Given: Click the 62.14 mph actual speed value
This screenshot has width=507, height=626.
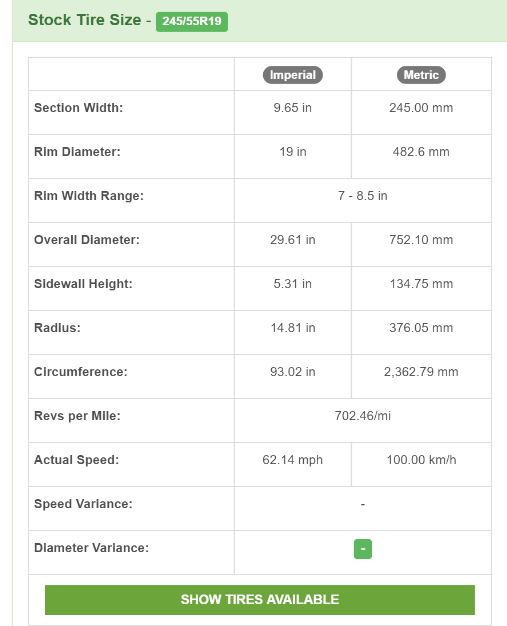Looking at the screenshot, I should point(293,460).
